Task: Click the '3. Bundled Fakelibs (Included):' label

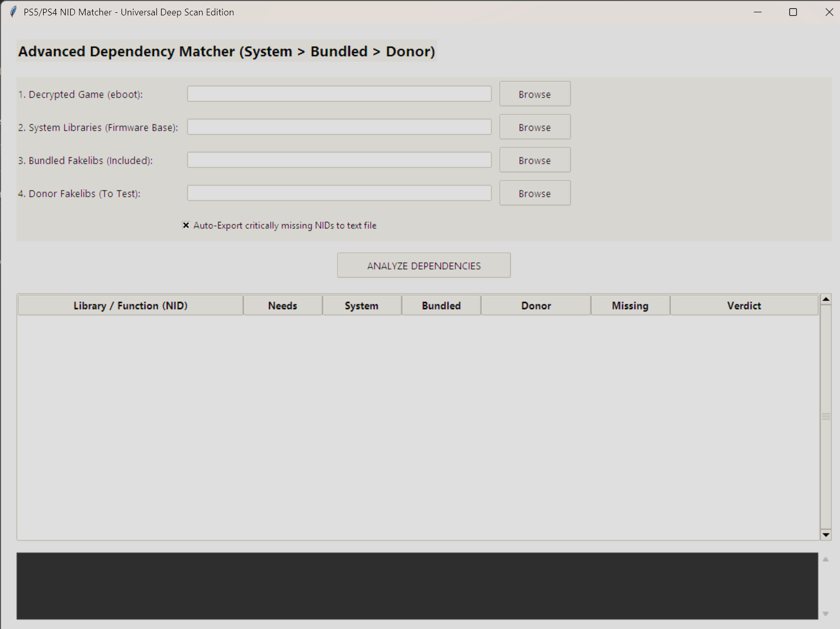Action: tap(85, 160)
